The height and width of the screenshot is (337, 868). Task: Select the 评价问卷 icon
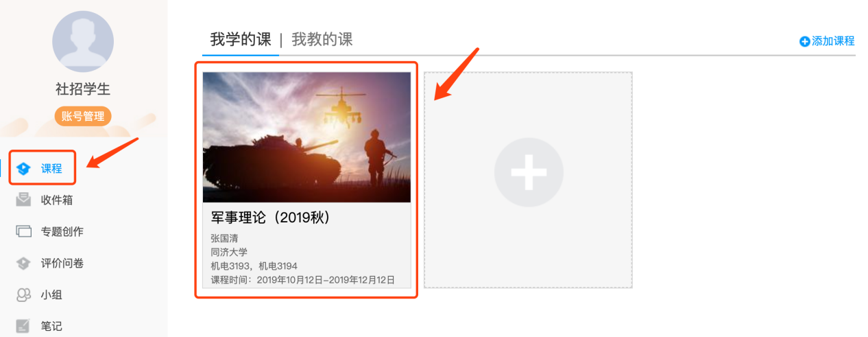click(x=24, y=263)
